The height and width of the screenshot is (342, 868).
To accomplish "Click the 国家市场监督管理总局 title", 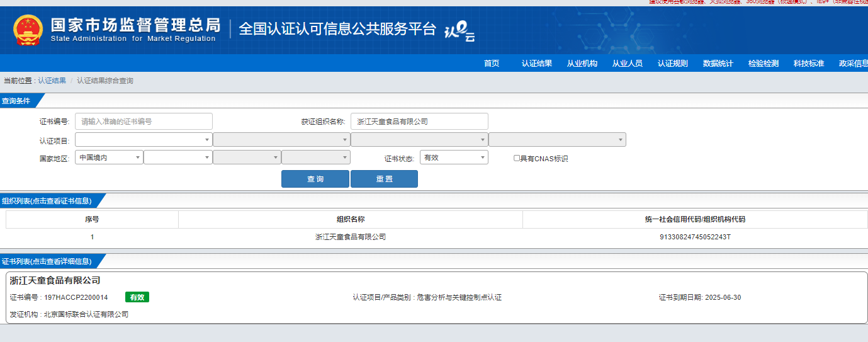I will pos(135,25).
